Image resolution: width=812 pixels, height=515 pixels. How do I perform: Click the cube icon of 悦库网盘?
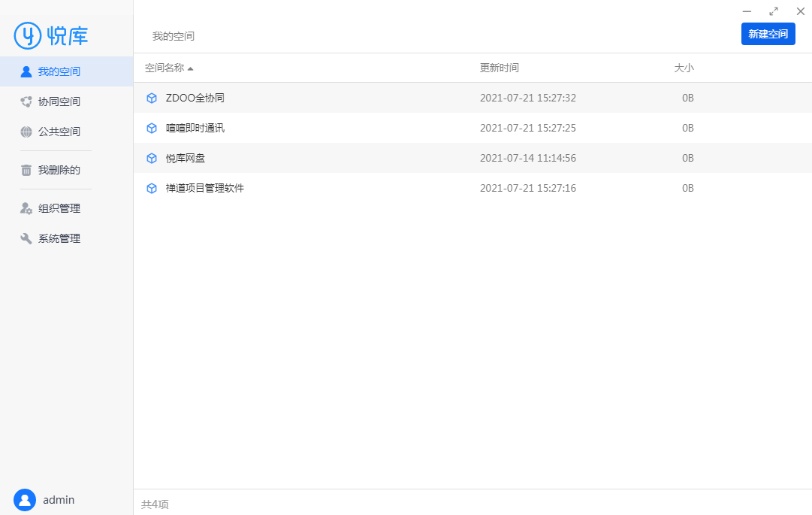click(x=152, y=158)
